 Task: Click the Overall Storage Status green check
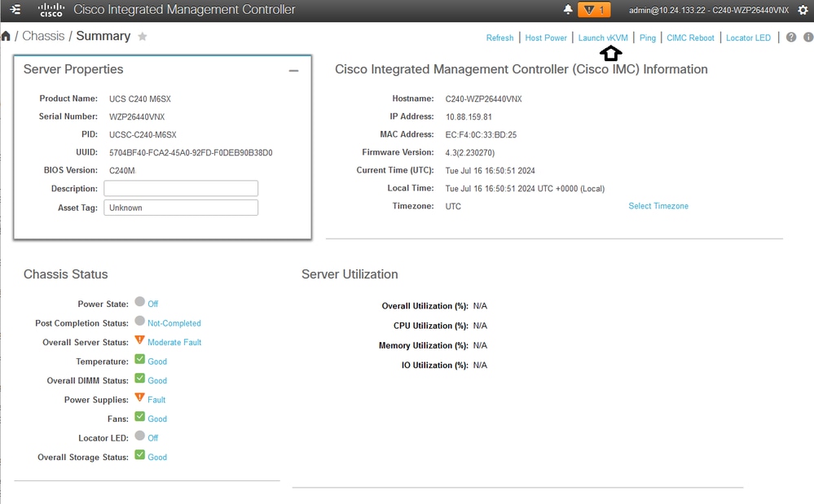pyautogui.click(x=139, y=455)
